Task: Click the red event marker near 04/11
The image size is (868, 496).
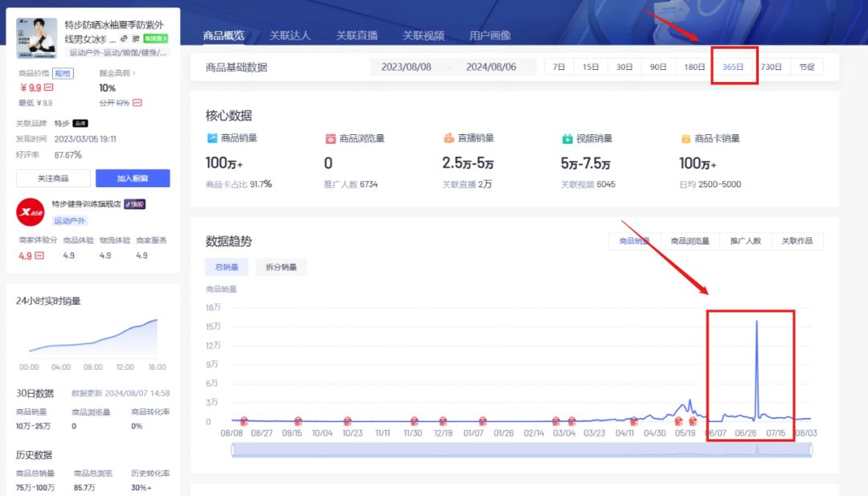Action: (634, 421)
